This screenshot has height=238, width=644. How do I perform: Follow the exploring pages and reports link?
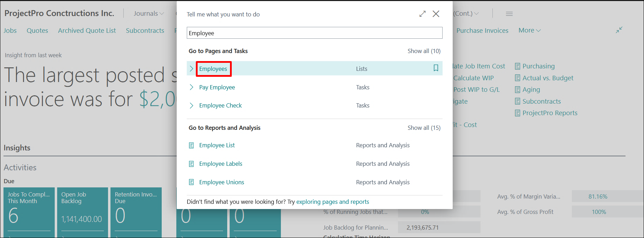pyautogui.click(x=332, y=202)
